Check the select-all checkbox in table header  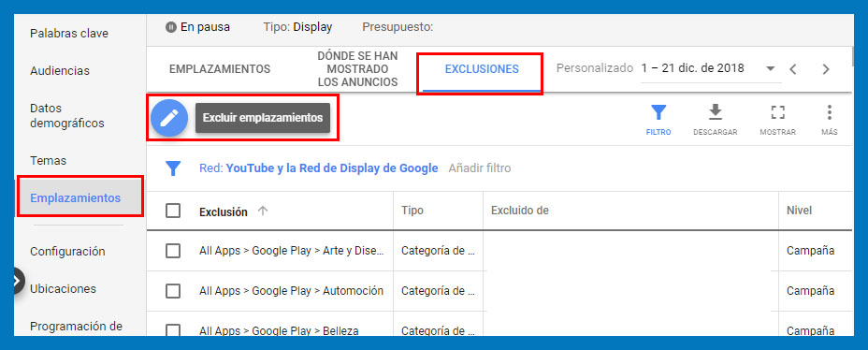(x=173, y=211)
